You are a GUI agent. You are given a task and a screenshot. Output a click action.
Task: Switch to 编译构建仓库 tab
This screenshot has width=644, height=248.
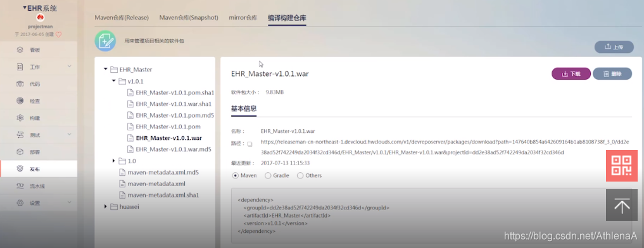[287, 18]
